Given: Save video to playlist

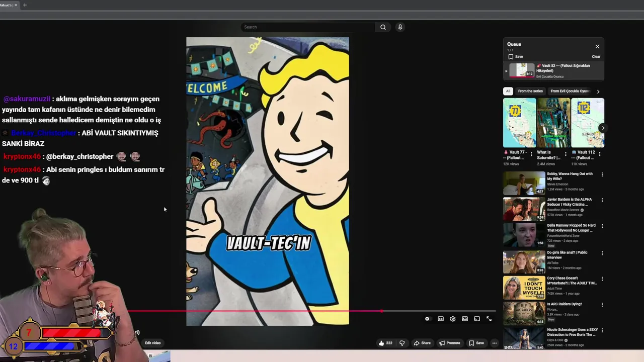Looking at the screenshot, I should click(x=476, y=343).
